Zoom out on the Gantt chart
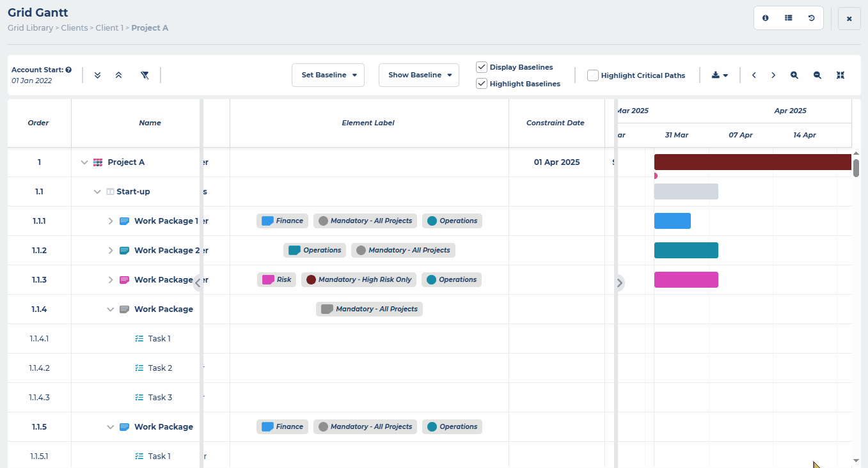This screenshot has height=468, width=868. point(817,75)
